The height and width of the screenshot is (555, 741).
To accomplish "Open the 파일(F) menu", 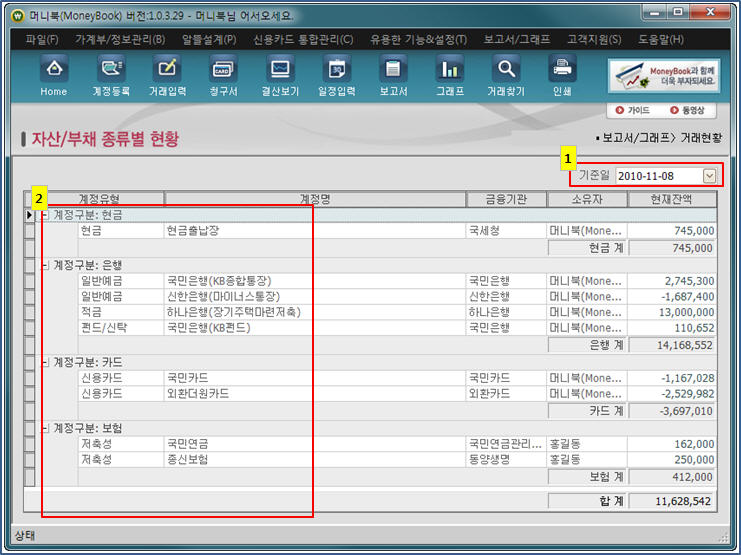I will tap(42, 40).
